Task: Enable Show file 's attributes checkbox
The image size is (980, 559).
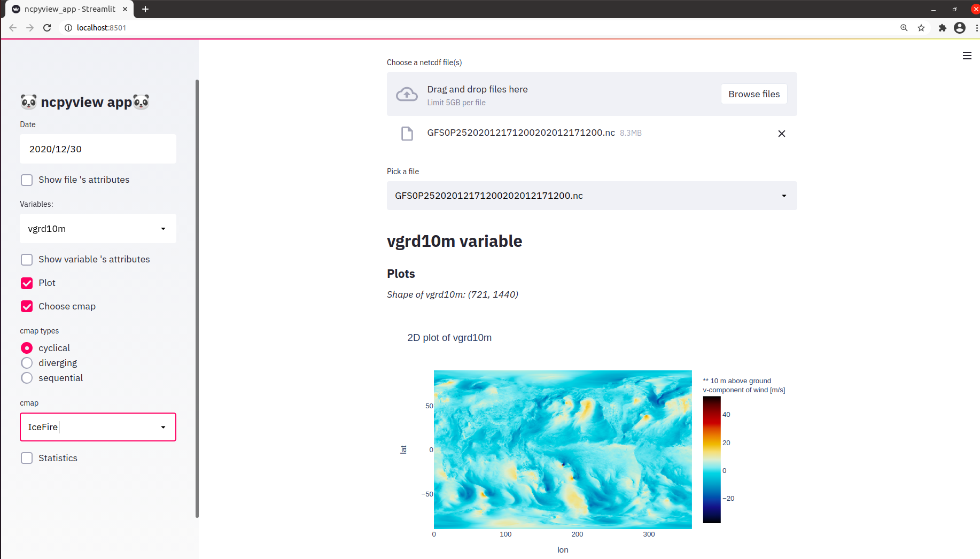Action: [27, 180]
